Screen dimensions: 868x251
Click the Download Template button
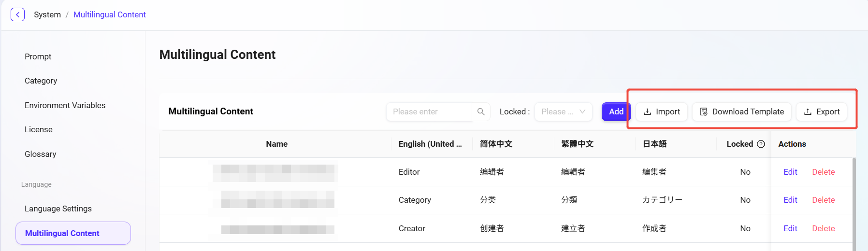pyautogui.click(x=742, y=112)
